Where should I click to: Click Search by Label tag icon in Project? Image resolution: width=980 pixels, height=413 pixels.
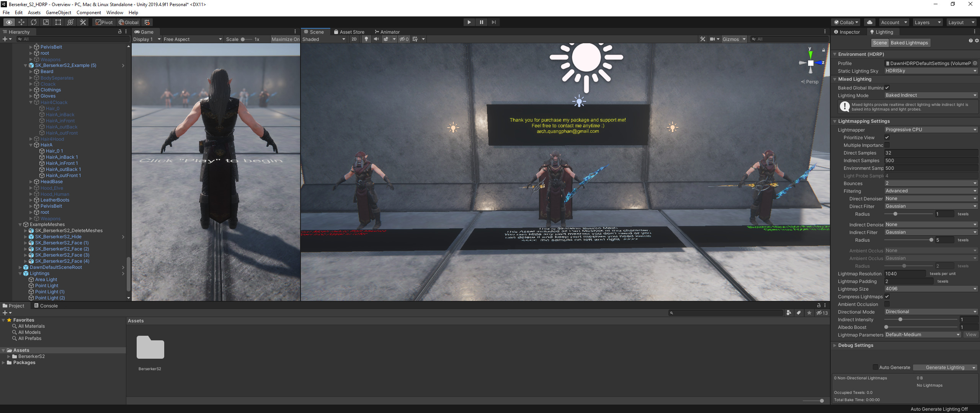point(799,313)
